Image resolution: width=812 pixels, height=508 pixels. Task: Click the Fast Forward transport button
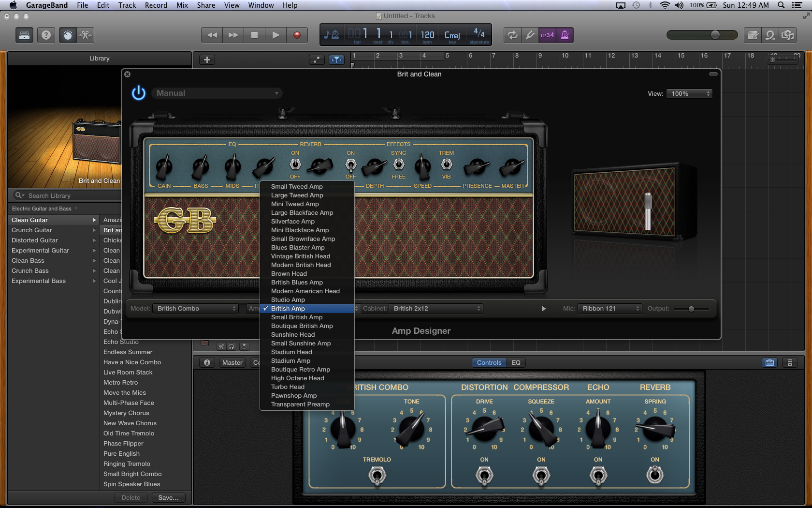(x=233, y=35)
